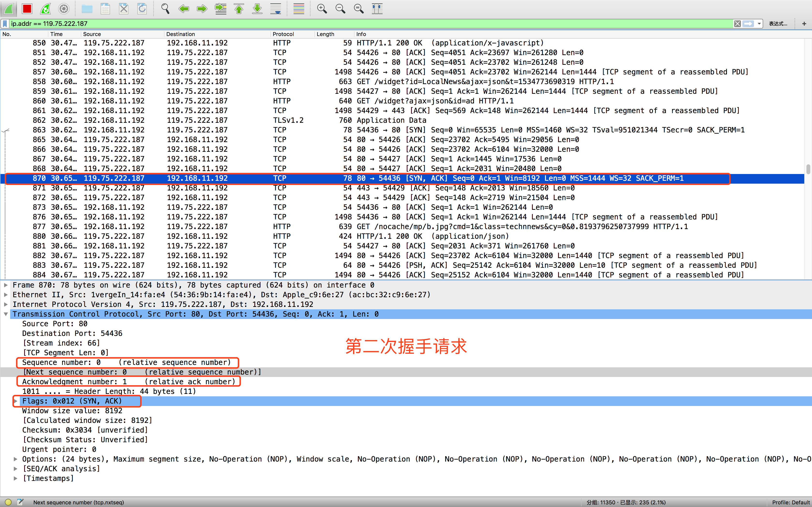Expand the [Timestamps] node

[x=15, y=478]
